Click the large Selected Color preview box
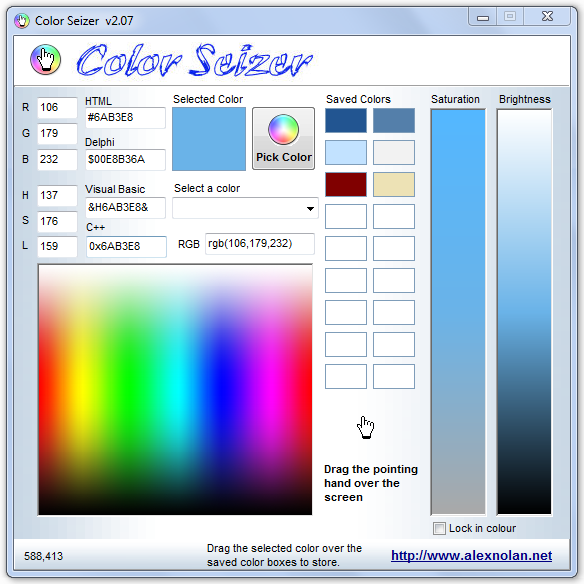Screen dimensions: 584x584 [209, 139]
